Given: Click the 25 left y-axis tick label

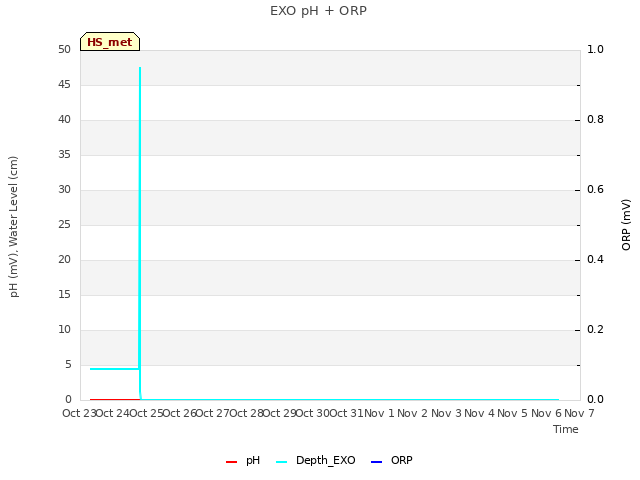Looking at the screenshot, I should (x=64, y=224).
